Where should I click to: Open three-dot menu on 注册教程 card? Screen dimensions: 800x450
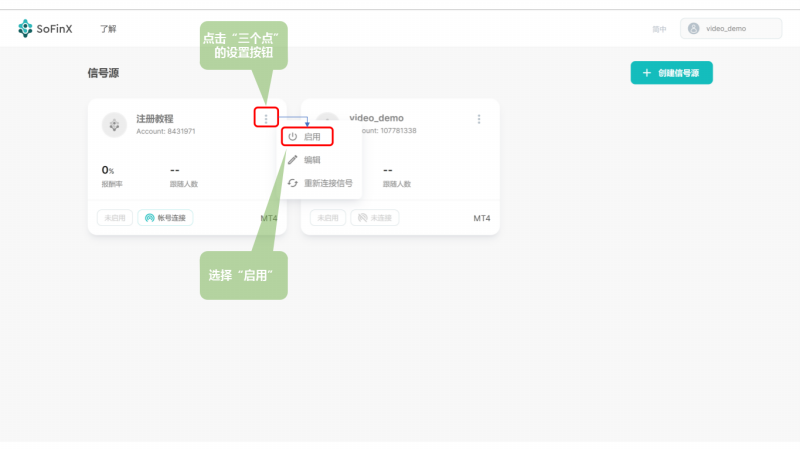[266, 118]
